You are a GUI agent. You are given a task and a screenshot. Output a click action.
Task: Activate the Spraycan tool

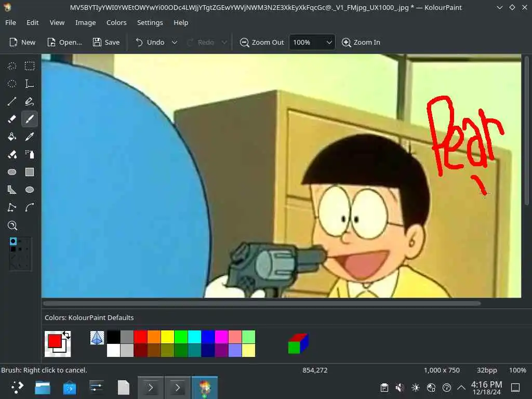(x=30, y=154)
